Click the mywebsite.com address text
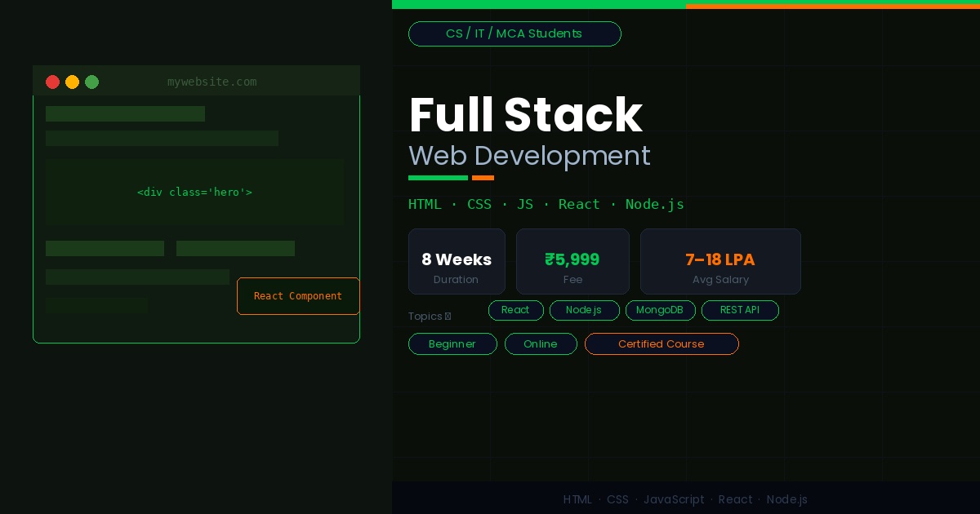The image size is (980, 514). tap(212, 82)
